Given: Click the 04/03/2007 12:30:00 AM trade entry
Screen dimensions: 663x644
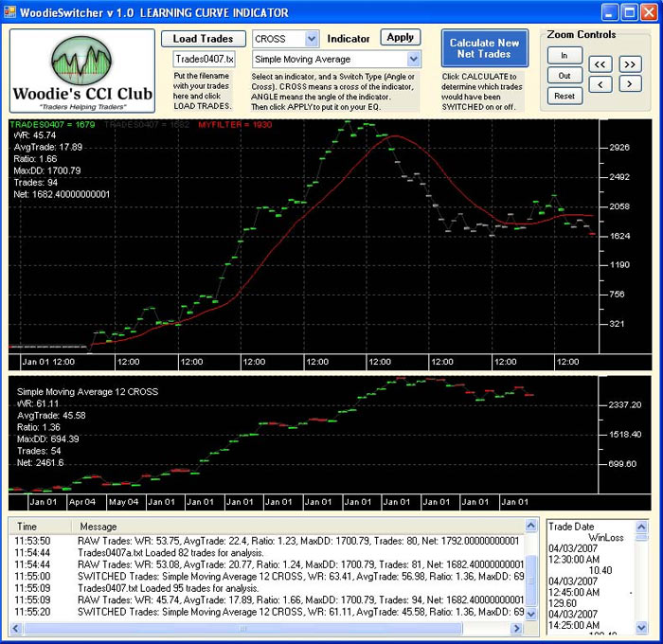Looking at the screenshot, I should pyautogui.click(x=574, y=554).
